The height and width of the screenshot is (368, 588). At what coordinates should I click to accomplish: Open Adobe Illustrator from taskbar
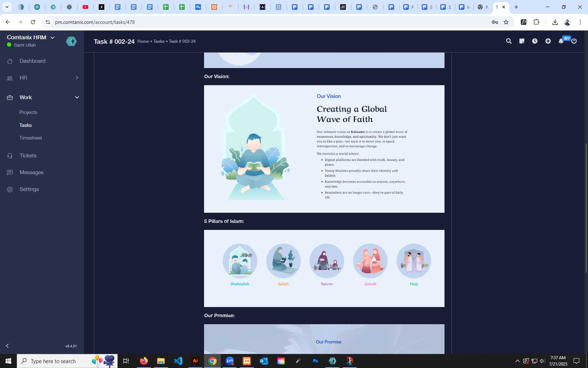point(195,361)
